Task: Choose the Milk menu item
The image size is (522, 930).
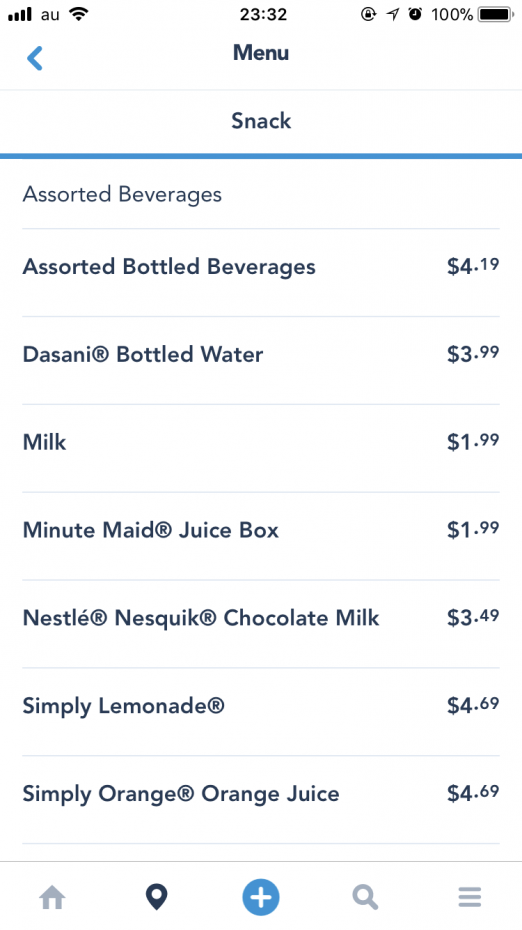Action: tap(261, 448)
